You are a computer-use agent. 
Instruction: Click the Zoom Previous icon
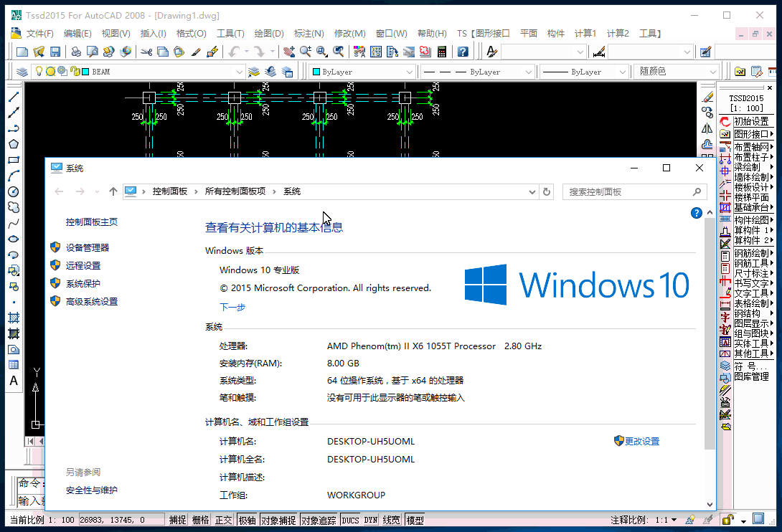click(338, 52)
